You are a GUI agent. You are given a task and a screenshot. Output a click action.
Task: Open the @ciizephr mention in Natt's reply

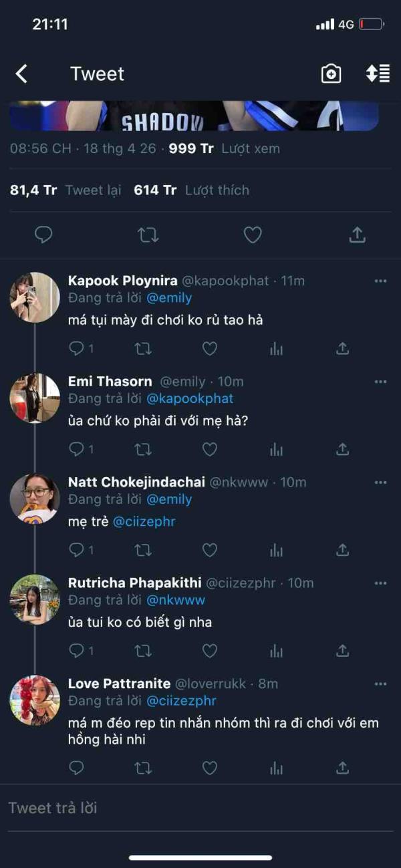click(144, 522)
